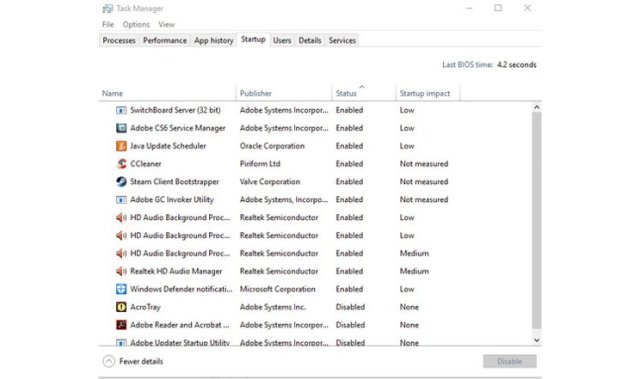Click the scrollbar up arrow

537,107
